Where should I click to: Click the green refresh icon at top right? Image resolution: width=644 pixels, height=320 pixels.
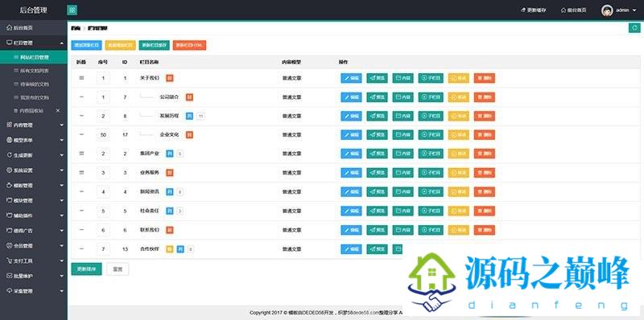click(634, 28)
